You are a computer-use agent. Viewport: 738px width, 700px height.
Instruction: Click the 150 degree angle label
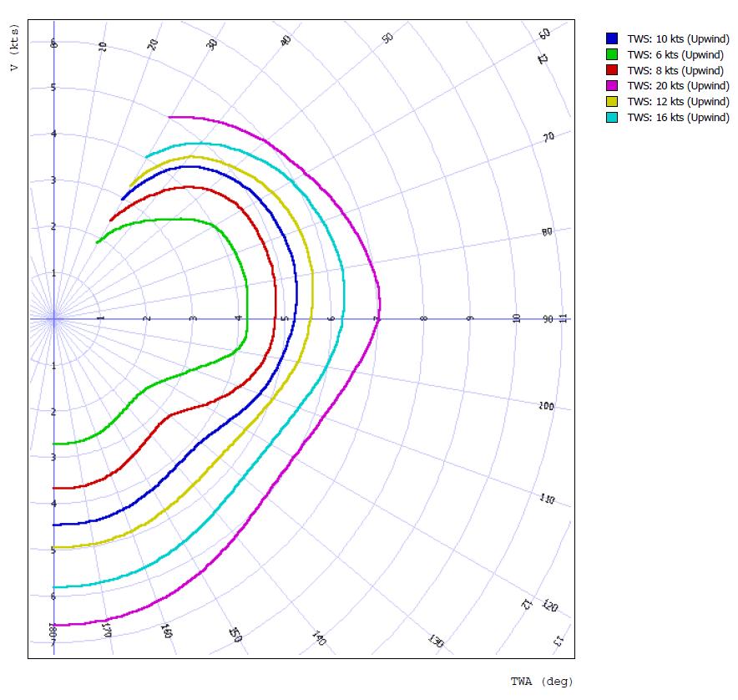(235, 635)
